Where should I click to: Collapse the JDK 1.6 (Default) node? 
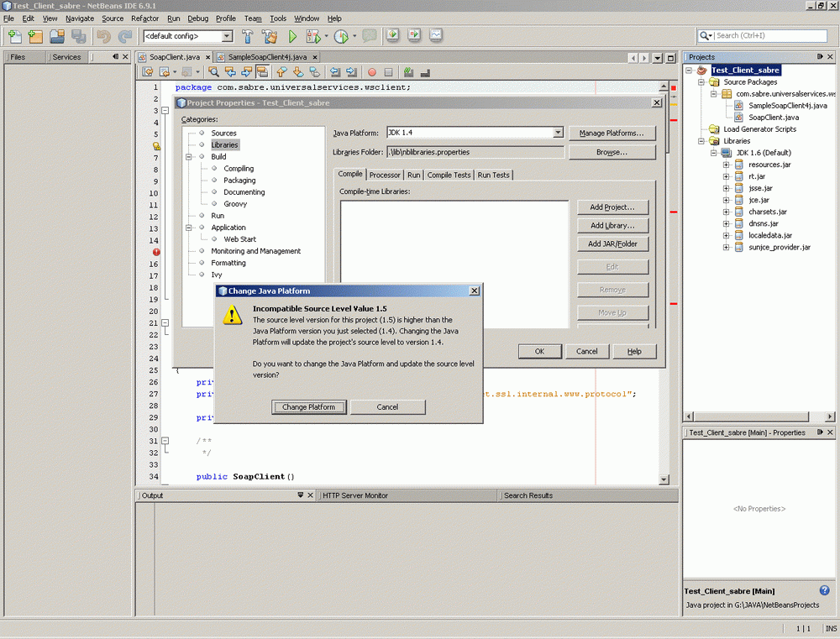click(713, 153)
